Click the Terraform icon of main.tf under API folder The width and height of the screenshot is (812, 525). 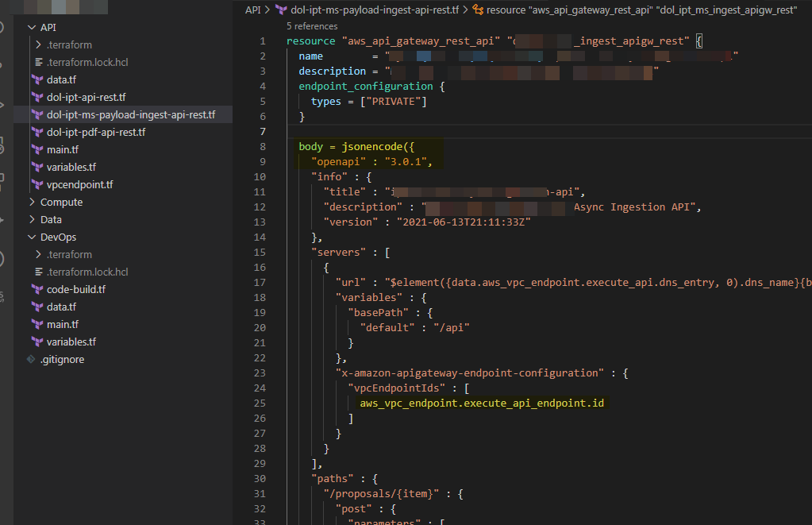(x=37, y=149)
